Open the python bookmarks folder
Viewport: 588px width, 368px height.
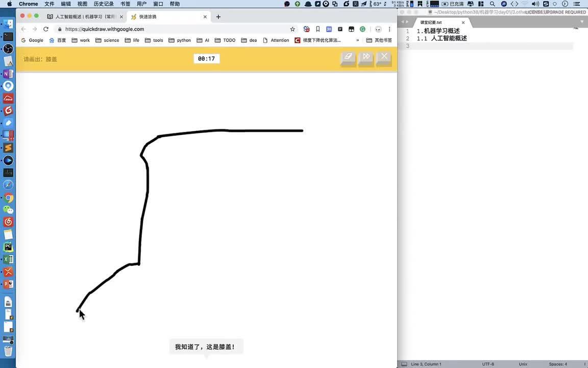(180, 40)
